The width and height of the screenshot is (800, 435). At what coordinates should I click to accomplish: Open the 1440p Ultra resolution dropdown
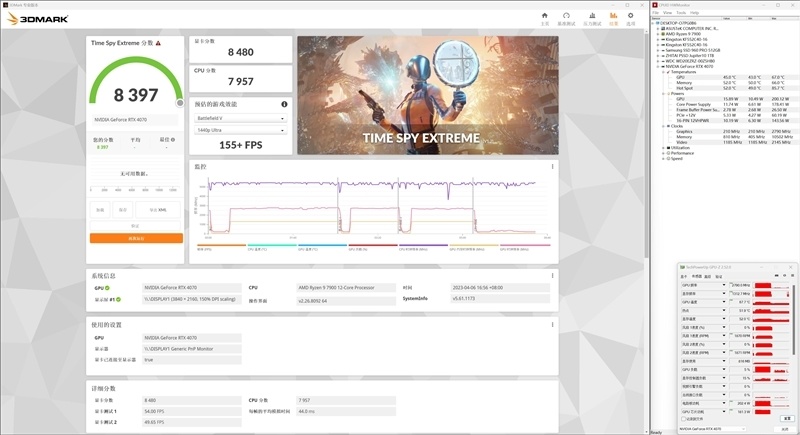240,131
